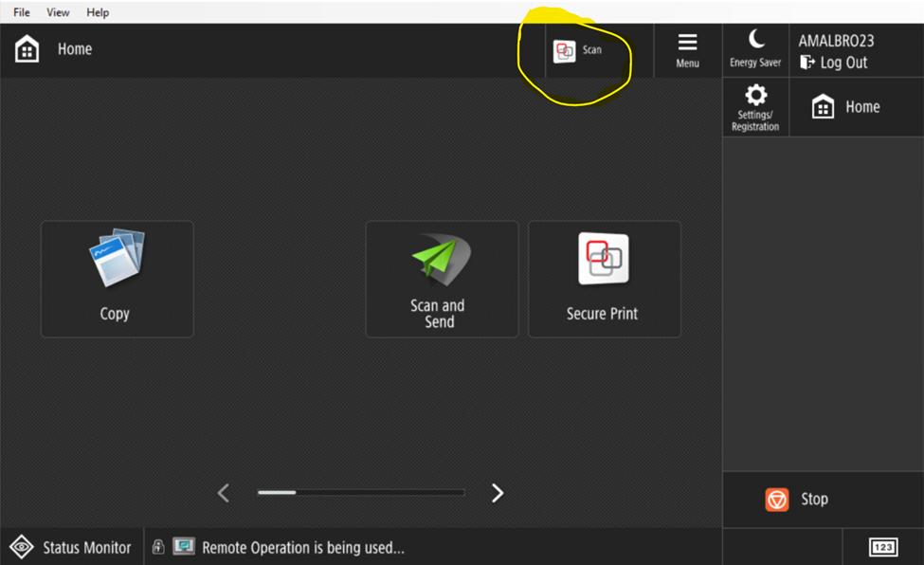
Task: Click the remote operation monitor icon
Action: pos(184,546)
